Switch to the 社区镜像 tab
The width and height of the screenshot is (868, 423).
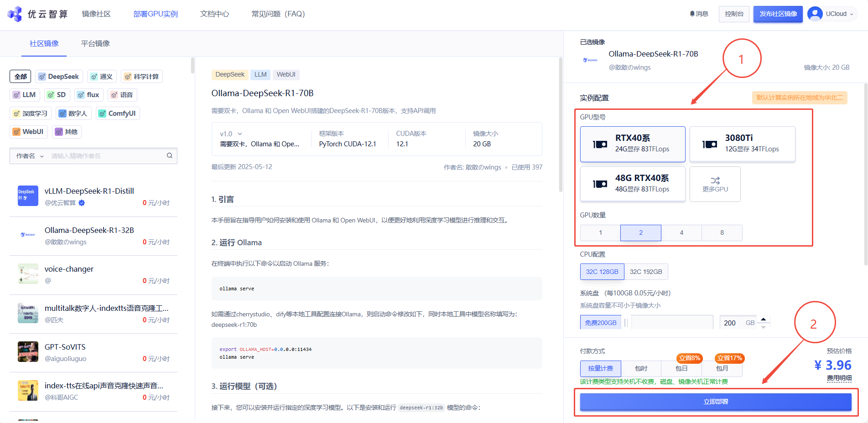pos(44,44)
